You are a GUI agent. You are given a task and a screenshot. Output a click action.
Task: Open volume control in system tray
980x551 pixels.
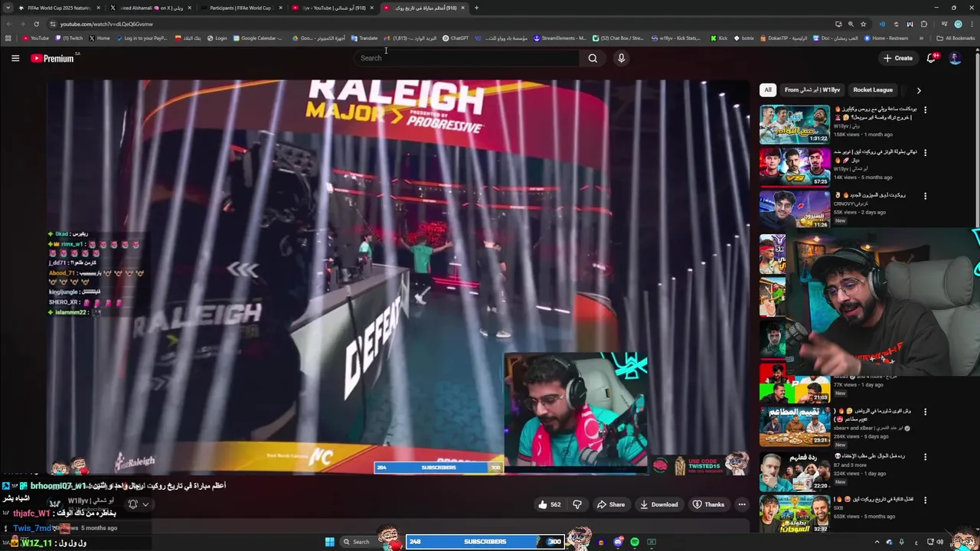940,542
